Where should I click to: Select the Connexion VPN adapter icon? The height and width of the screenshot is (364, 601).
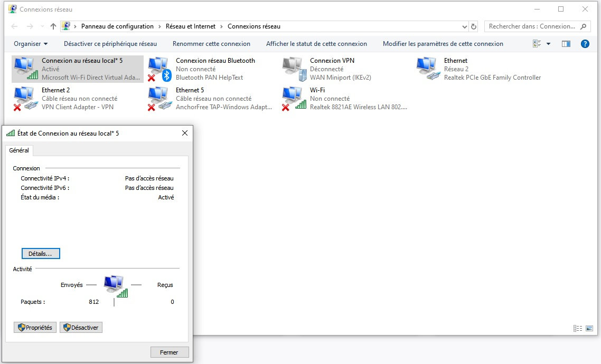click(294, 69)
